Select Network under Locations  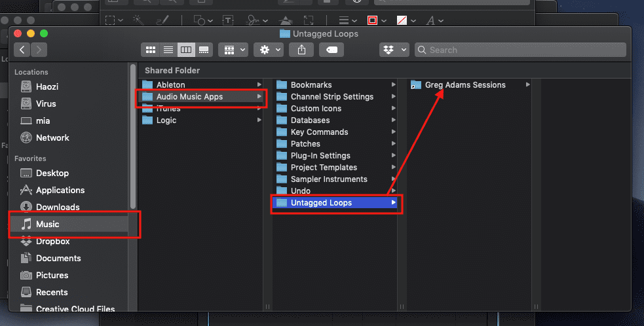[x=52, y=137]
